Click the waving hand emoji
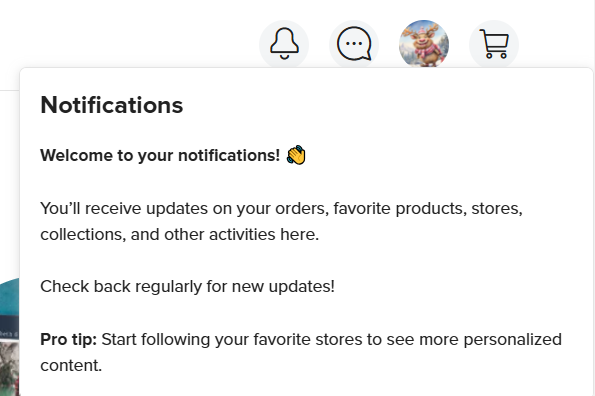This screenshot has width=595, height=396. [x=296, y=155]
